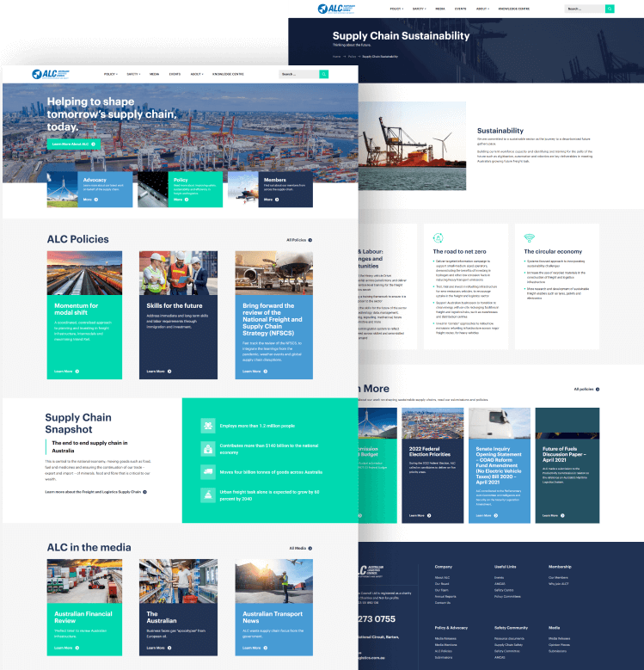Click the ALC logo on the Sustainability page
The image size is (644, 670).
[336, 9]
